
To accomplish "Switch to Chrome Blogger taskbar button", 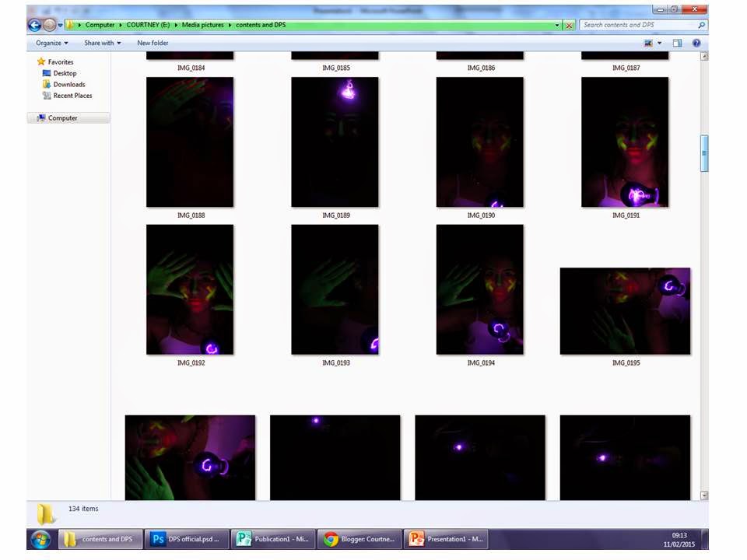I will tap(359, 540).
